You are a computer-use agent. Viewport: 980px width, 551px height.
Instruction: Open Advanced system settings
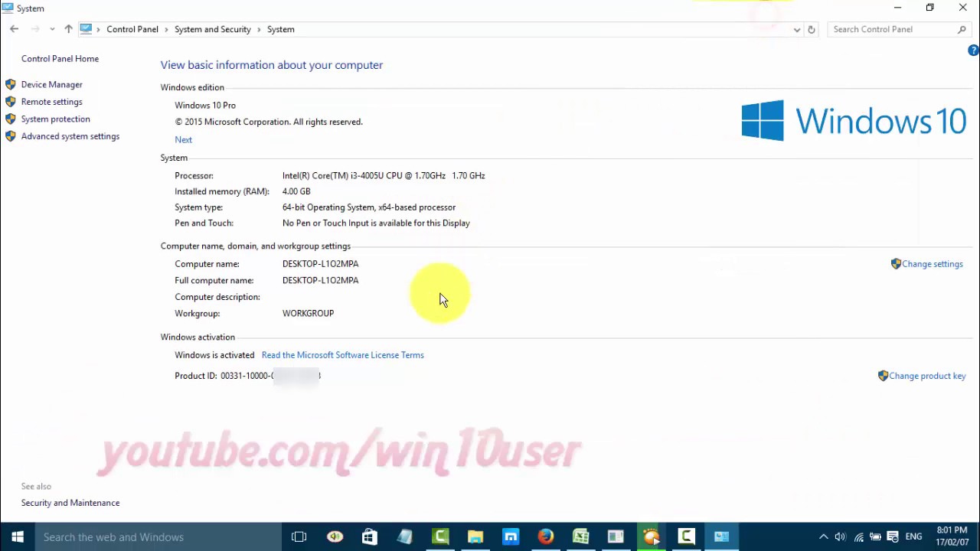tap(70, 136)
